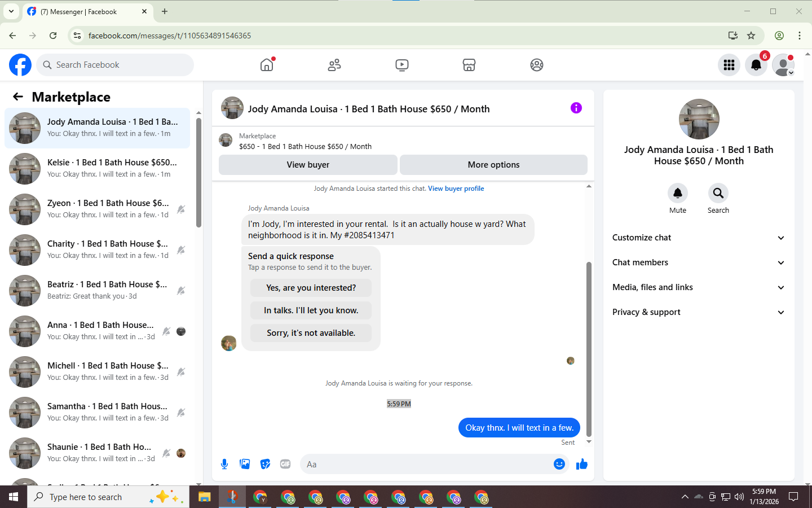This screenshot has height=508, width=812.
Task: Open Chrome three-dot menu
Action: click(x=800, y=36)
